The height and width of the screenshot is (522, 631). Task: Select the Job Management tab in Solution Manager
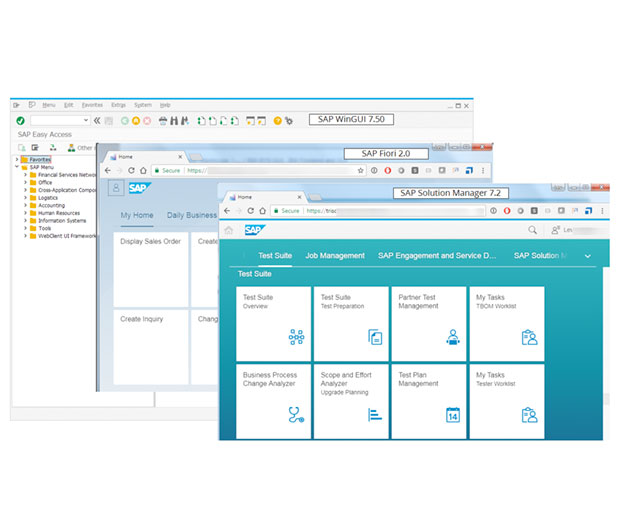click(x=335, y=256)
